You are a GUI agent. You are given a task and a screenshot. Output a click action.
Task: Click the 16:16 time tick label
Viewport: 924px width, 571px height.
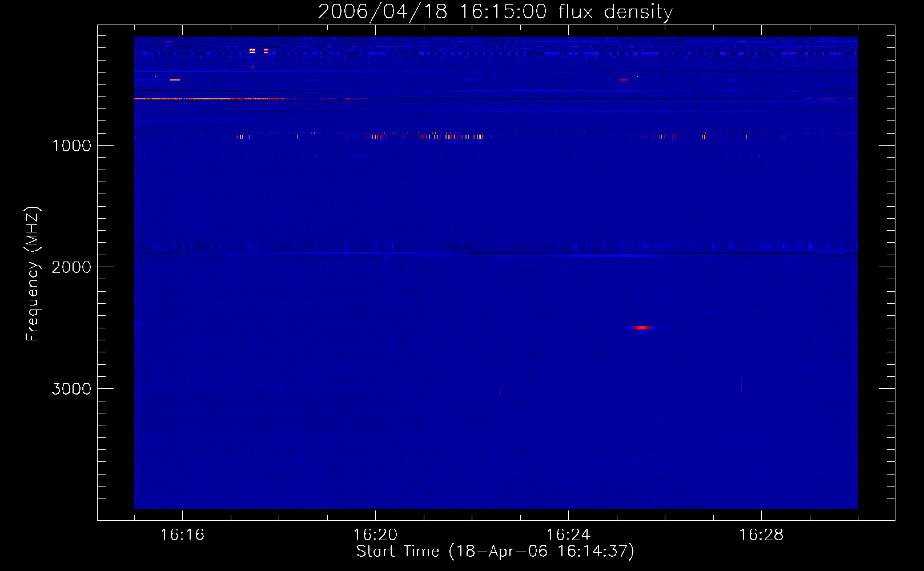(182, 534)
